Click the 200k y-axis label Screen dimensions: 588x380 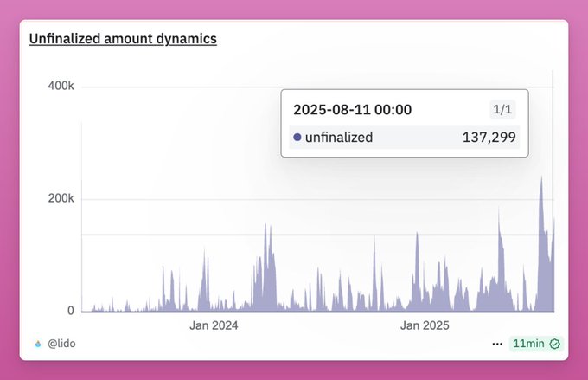tap(61, 198)
